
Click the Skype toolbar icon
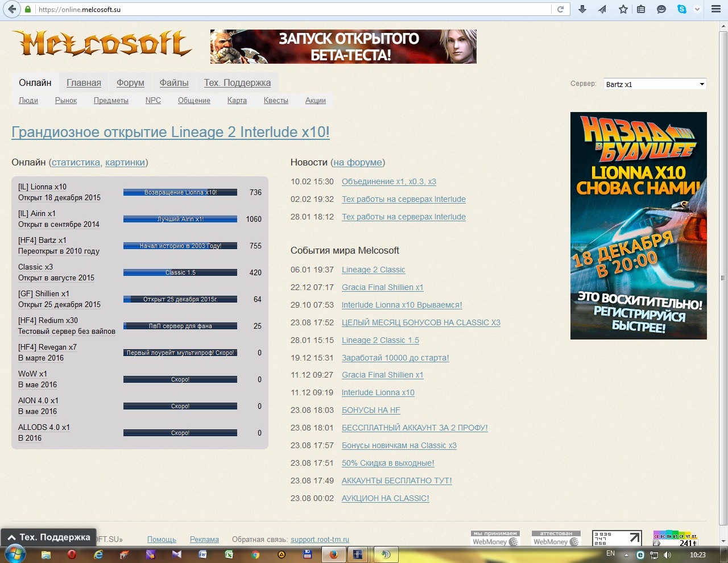coord(682,9)
